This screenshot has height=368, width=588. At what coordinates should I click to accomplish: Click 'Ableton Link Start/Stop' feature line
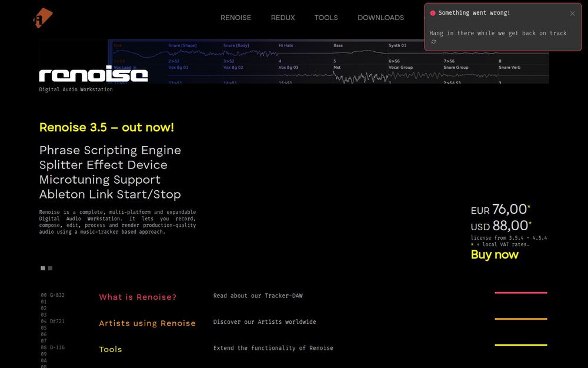click(110, 194)
